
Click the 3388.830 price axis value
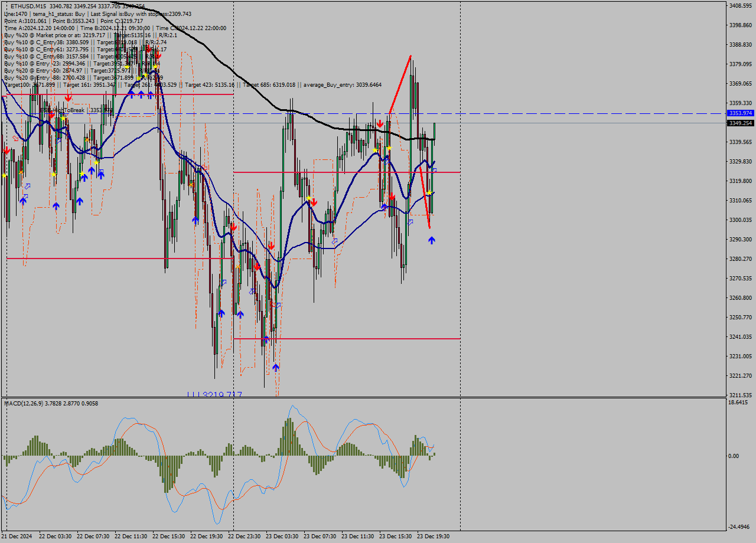pyautogui.click(x=740, y=44)
